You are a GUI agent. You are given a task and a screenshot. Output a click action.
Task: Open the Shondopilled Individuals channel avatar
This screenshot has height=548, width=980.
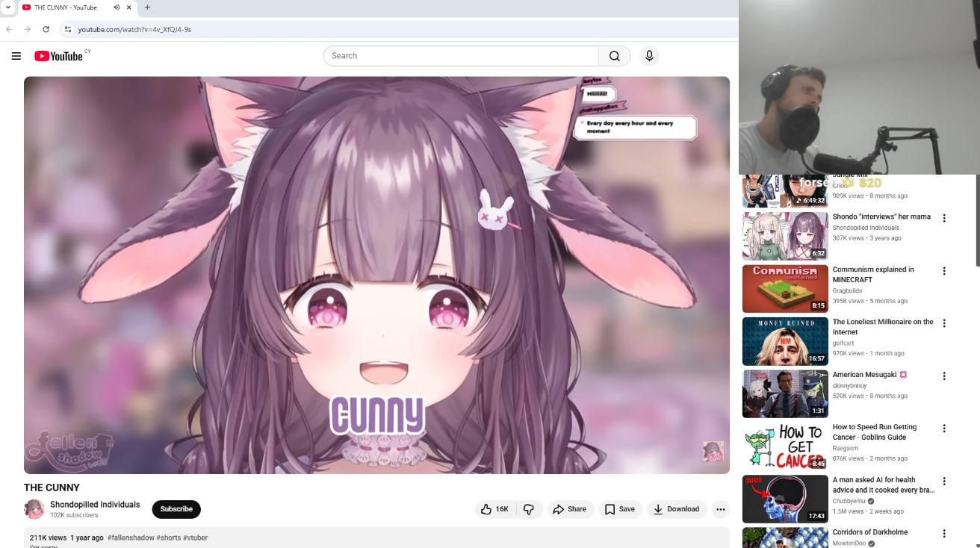(34, 509)
